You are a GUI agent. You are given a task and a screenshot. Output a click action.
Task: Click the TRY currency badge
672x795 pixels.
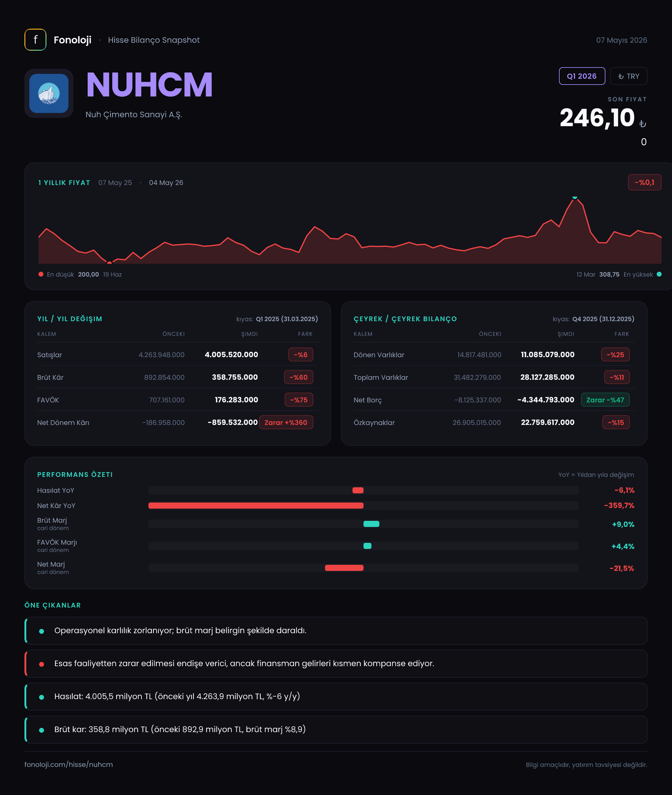tap(629, 76)
